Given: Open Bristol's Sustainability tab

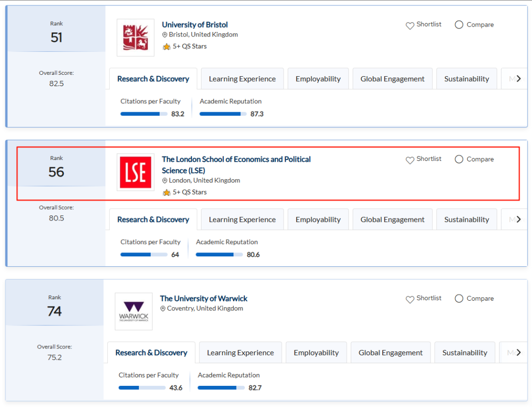Looking at the screenshot, I should (x=466, y=79).
